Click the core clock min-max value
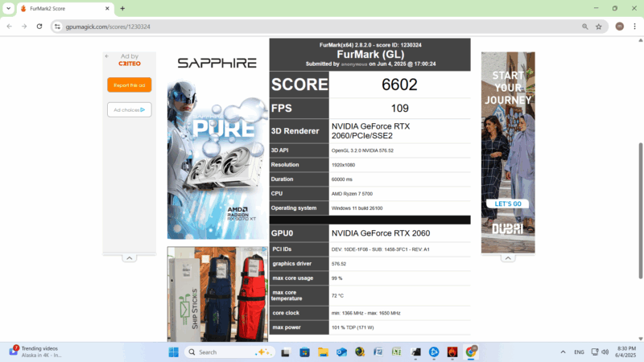This screenshot has height=362, width=644. click(x=365, y=313)
